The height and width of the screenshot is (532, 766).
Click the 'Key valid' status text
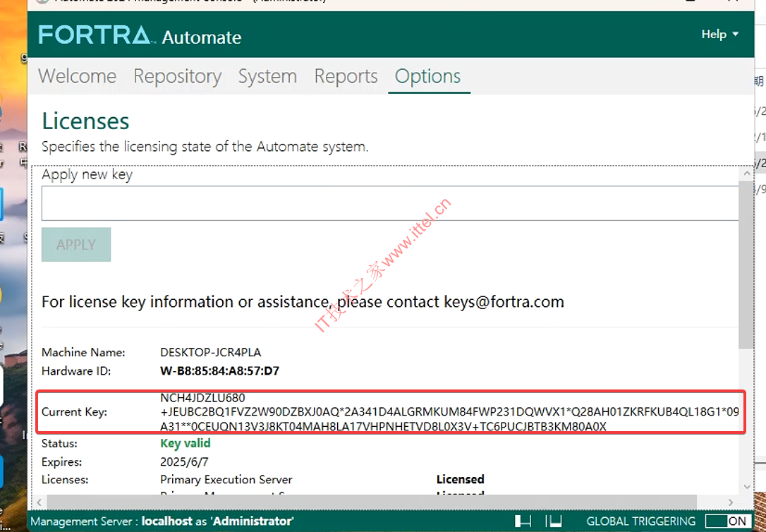185,443
